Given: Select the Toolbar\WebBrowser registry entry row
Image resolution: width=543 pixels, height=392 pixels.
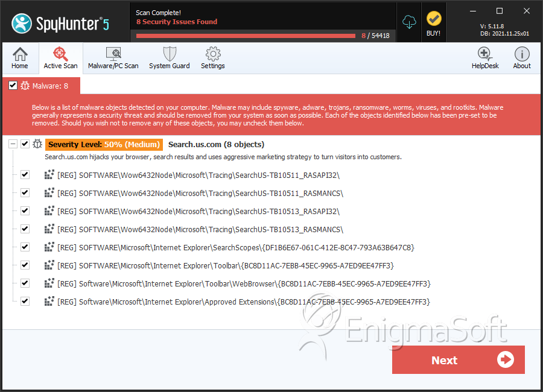Looking at the screenshot, I should (244, 283).
